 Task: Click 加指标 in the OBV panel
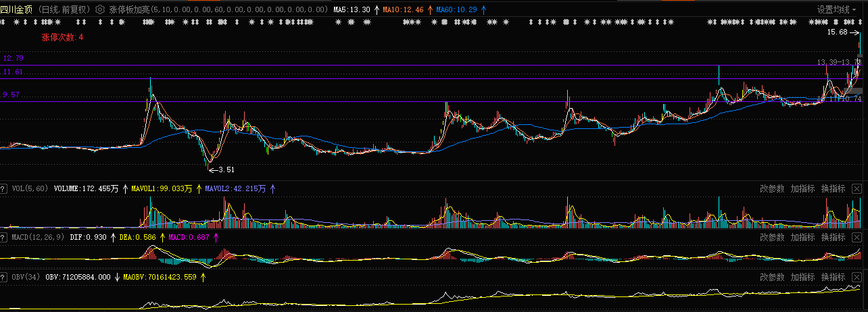point(802,277)
